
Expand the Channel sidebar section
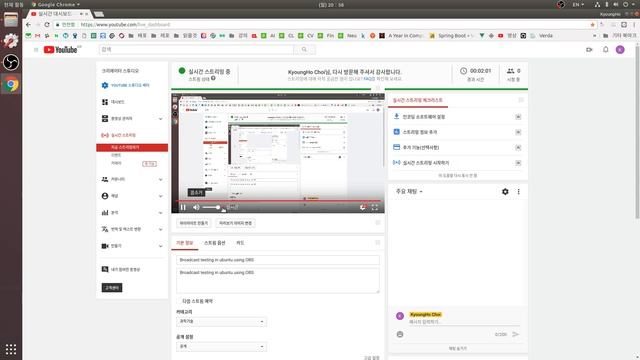tap(160, 196)
